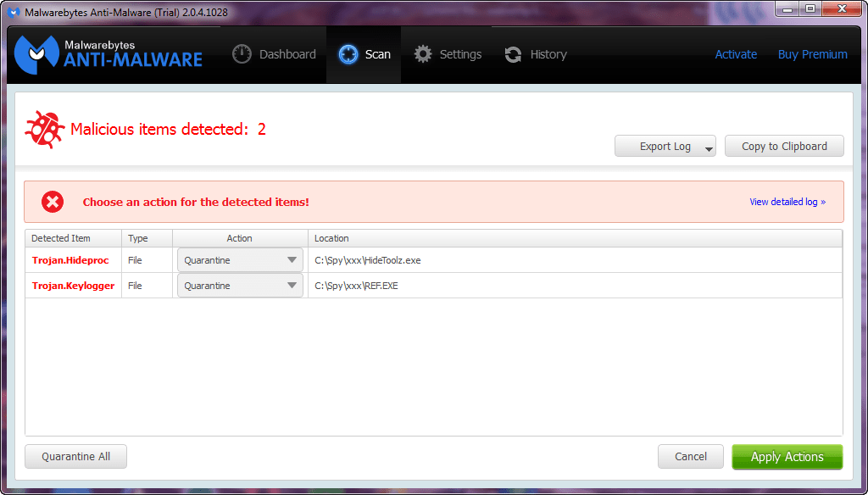The image size is (868, 495).
Task: Click the red bug malicious items icon
Action: click(44, 129)
